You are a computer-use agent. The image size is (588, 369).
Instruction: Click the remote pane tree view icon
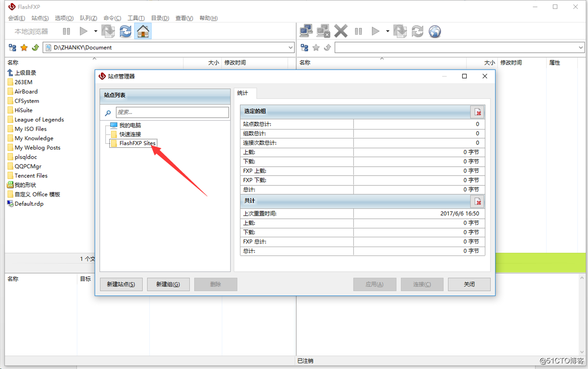pos(305,47)
